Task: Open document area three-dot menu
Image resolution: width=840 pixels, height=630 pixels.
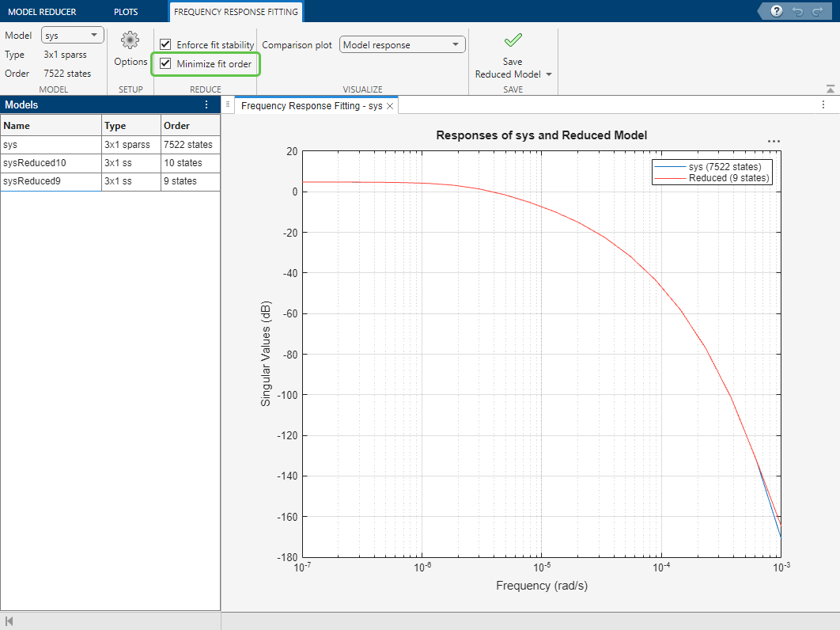Action: point(823,104)
